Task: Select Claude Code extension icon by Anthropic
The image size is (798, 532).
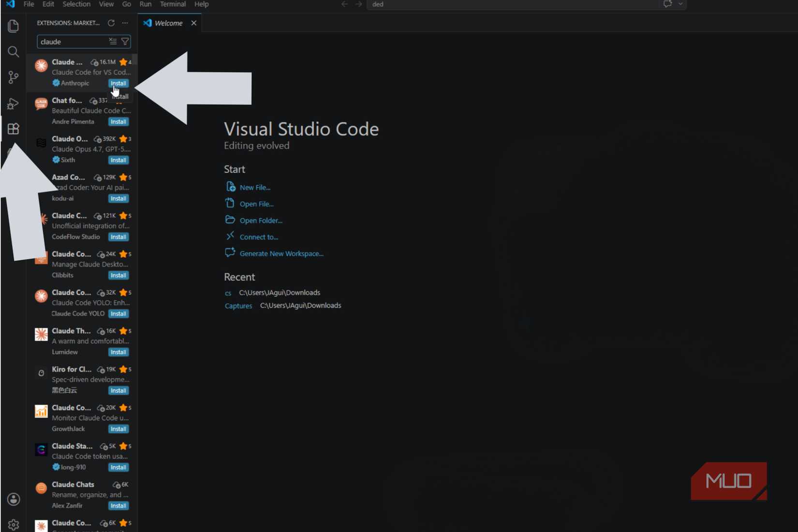Action: point(41,65)
